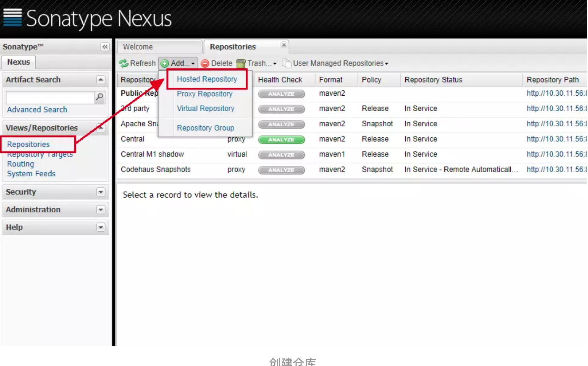Click the Refresh toolbar button
The width and height of the screenshot is (588, 366).
[137, 63]
